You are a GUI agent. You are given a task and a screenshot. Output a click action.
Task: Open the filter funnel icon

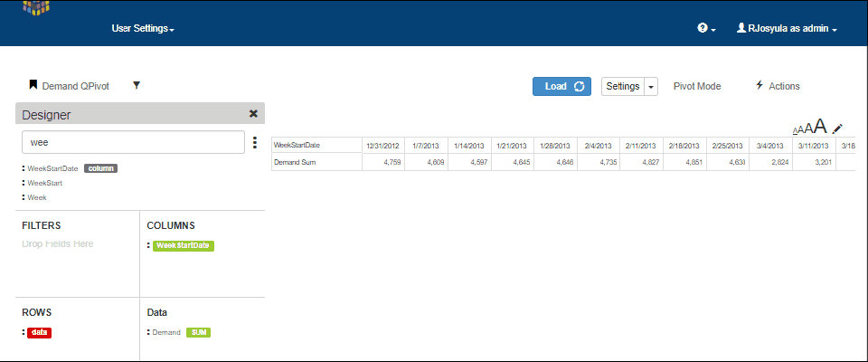click(x=137, y=85)
